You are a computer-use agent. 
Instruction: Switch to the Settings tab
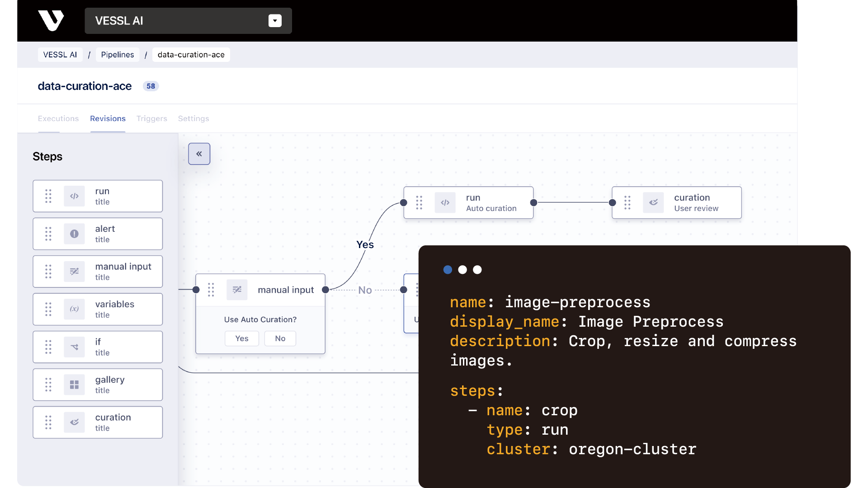pyautogui.click(x=193, y=118)
